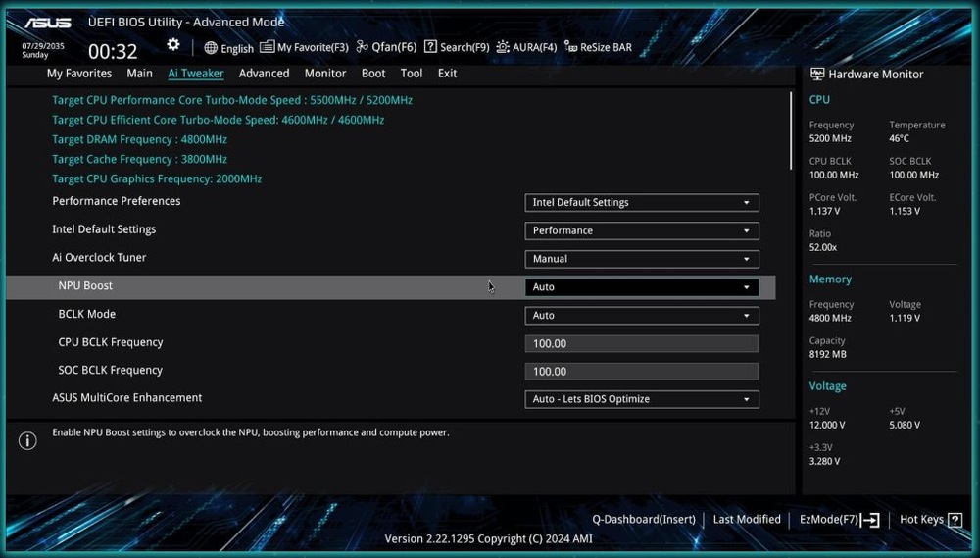The image size is (980, 558).
Task: Click the settings list vertical scrollbar
Action: [791, 130]
